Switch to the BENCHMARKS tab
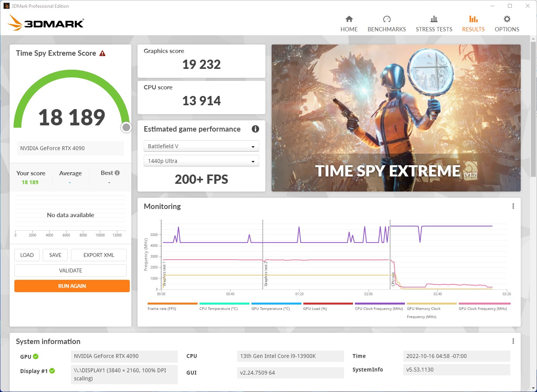 [x=386, y=24]
